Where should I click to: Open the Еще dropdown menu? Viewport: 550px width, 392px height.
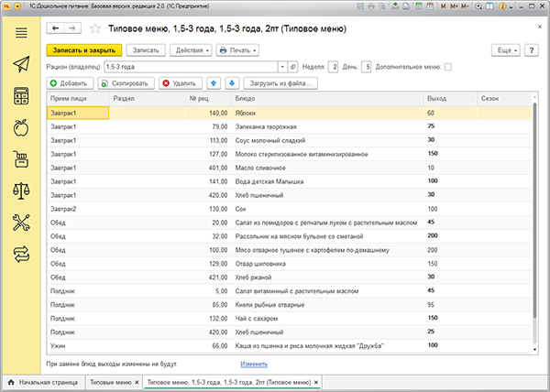505,50
